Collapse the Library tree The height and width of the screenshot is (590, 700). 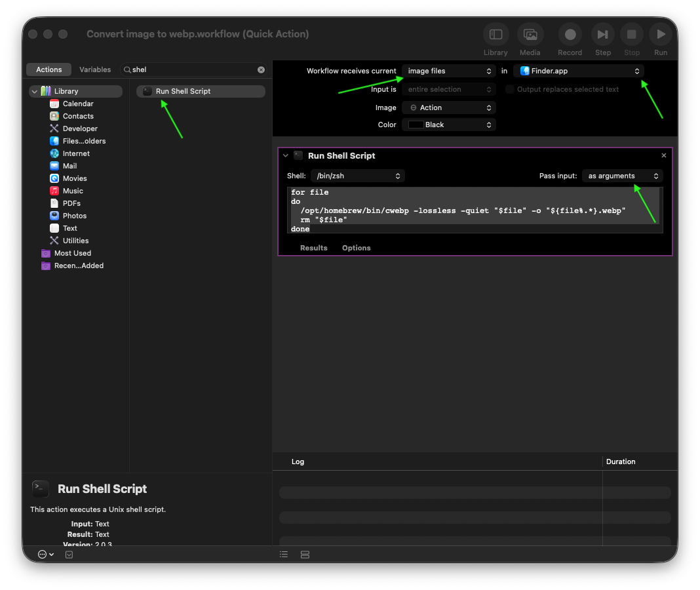[33, 92]
